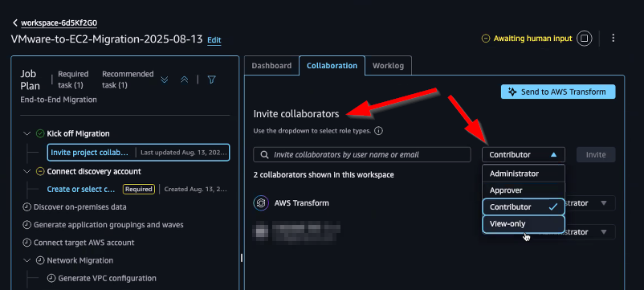Click the blurred collaborator name
644x290 pixels.
(308, 231)
